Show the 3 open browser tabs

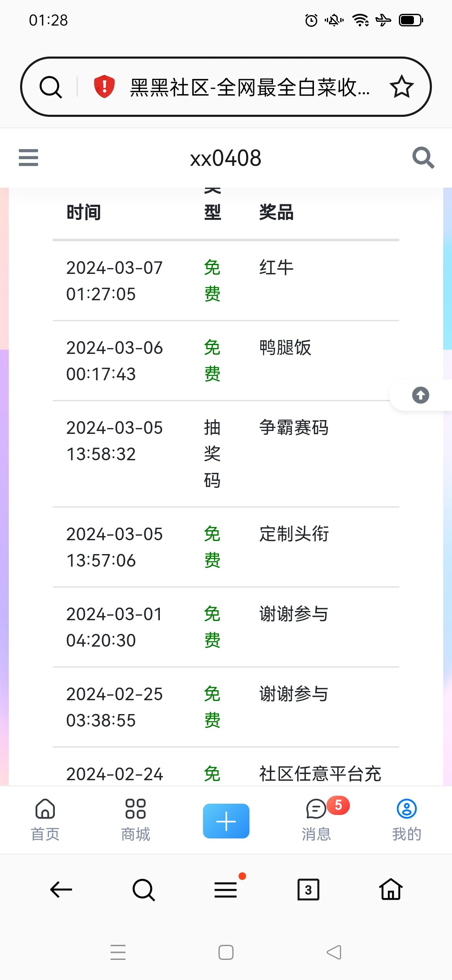(x=308, y=890)
